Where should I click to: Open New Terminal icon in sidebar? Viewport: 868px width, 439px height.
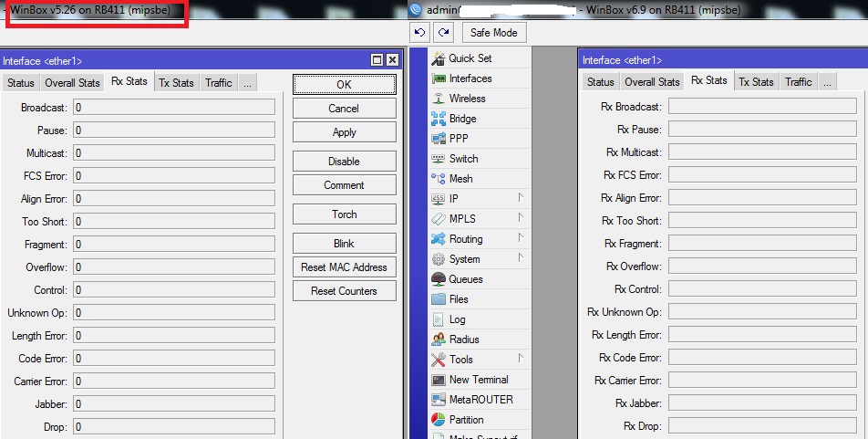(439, 380)
